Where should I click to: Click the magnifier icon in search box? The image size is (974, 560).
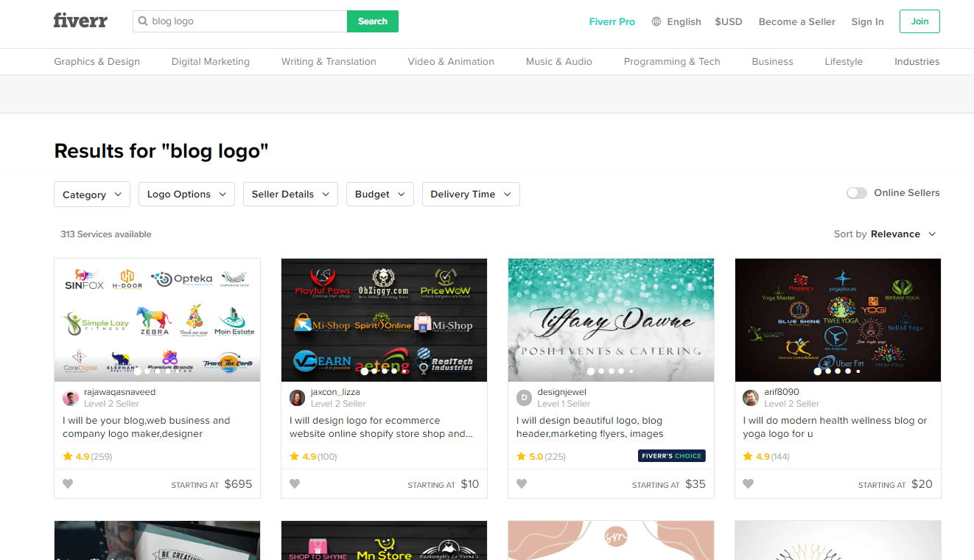pyautogui.click(x=143, y=21)
